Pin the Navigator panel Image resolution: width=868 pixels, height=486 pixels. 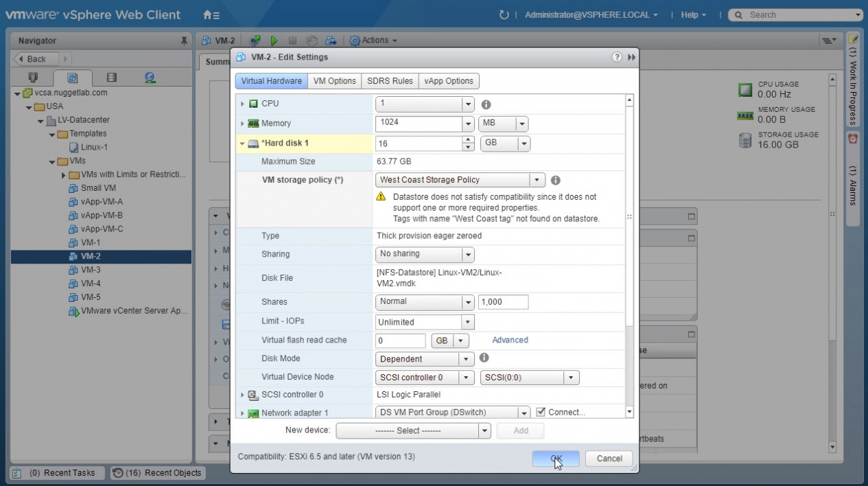[184, 41]
